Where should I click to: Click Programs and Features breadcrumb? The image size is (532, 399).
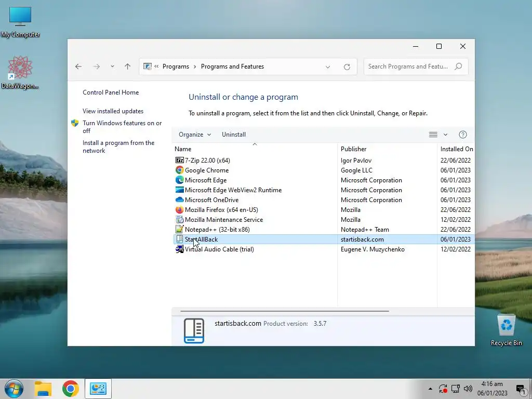click(x=232, y=66)
